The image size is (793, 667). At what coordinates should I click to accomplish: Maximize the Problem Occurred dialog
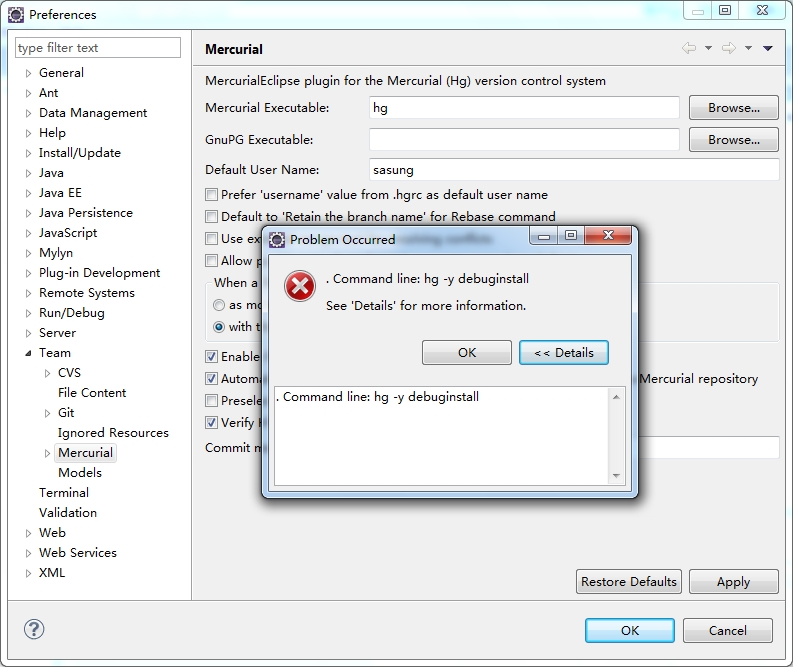click(x=570, y=237)
